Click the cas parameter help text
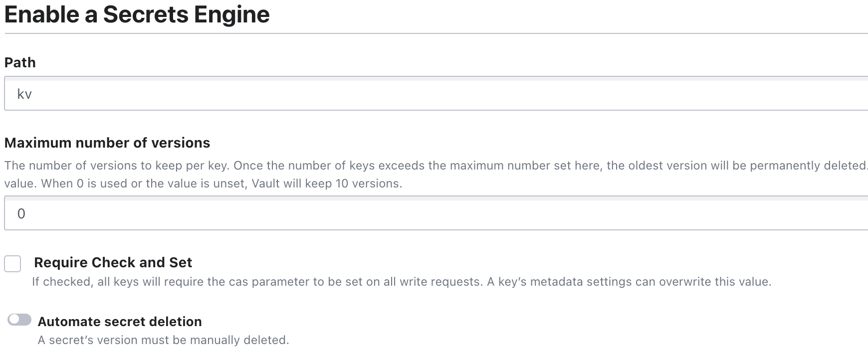The height and width of the screenshot is (360, 868). click(399, 282)
